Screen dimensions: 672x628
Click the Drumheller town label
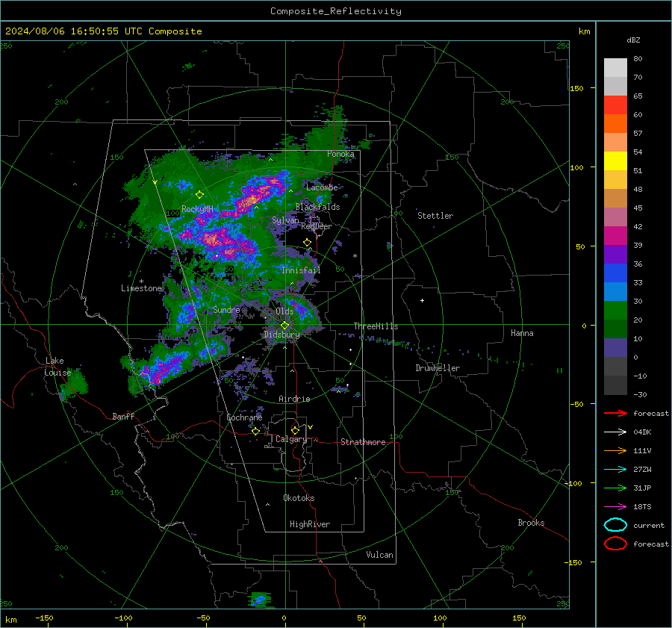coord(438,368)
